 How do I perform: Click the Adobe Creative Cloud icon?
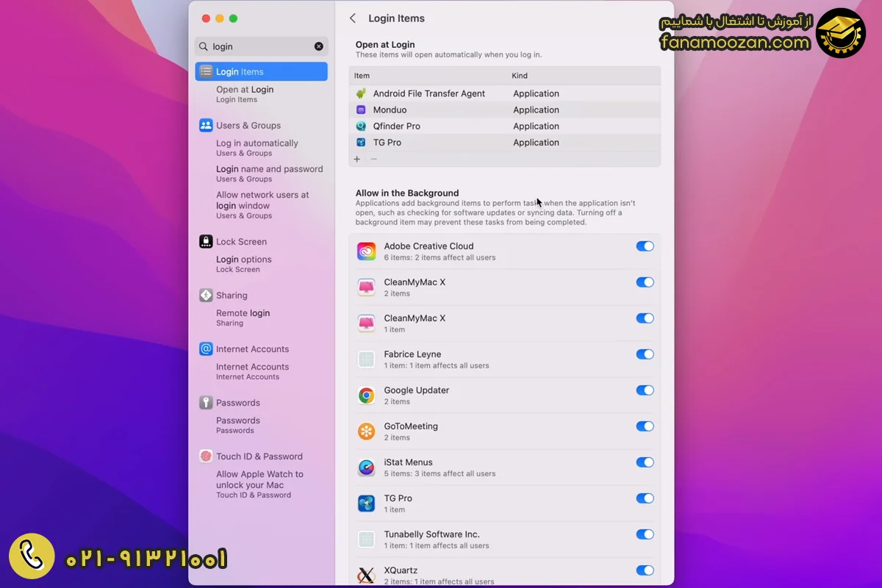click(366, 251)
